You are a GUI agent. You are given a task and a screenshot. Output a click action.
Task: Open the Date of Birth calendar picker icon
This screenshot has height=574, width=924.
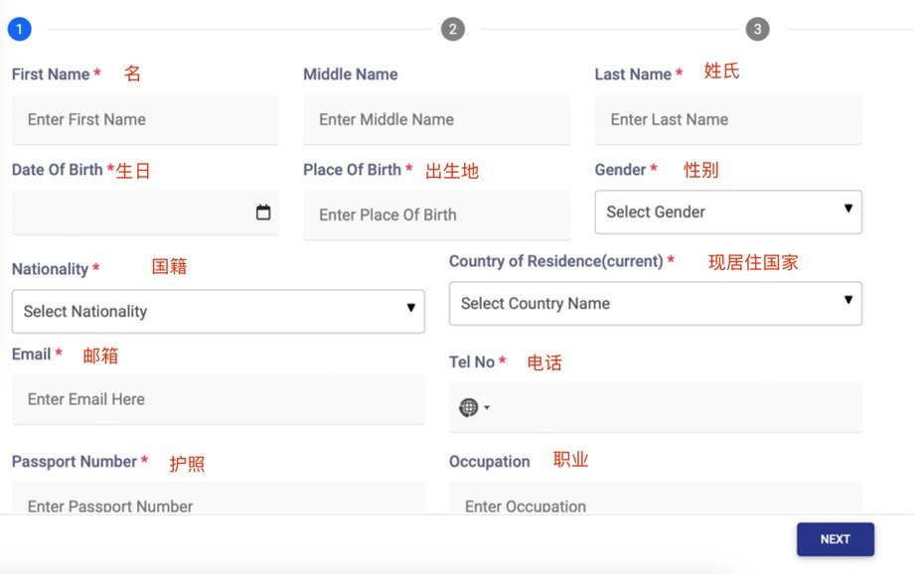pos(263,213)
